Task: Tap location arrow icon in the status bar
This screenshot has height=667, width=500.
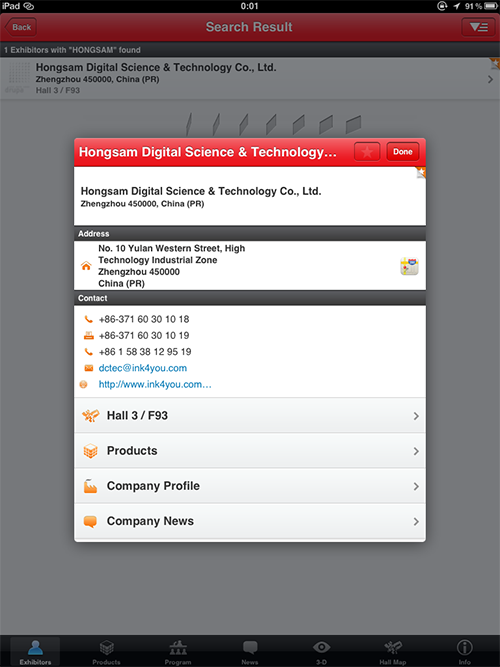Action: (457, 6)
